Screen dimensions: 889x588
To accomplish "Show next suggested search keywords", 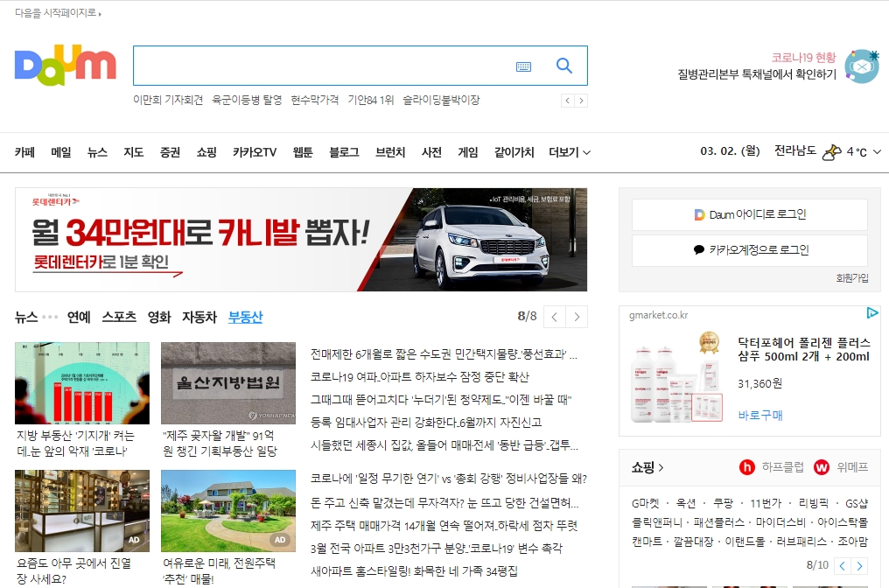I will click(x=581, y=101).
